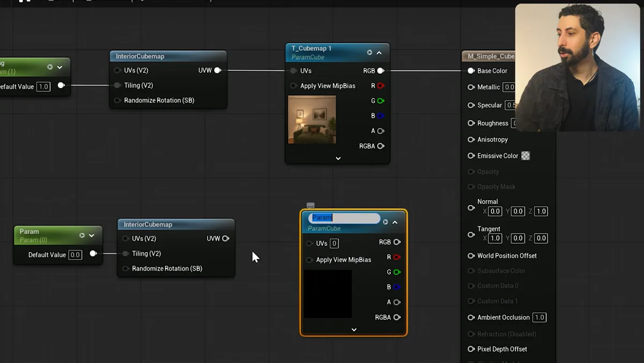The height and width of the screenshot is (363, 644).
Task: Click the Param name text field being edited
Action: tap(344, 217)
